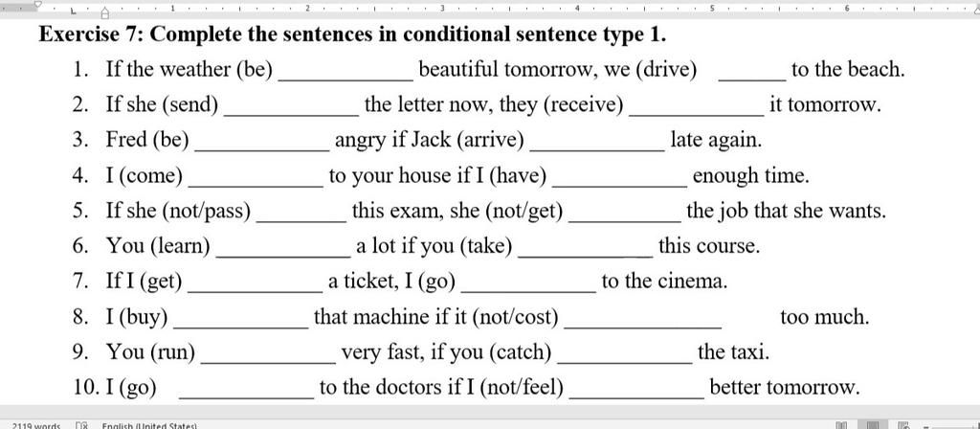This screenshot has width=980, height=429.
Task: Click the spelling and proofing check icon
Action: (x=81, y=425)
